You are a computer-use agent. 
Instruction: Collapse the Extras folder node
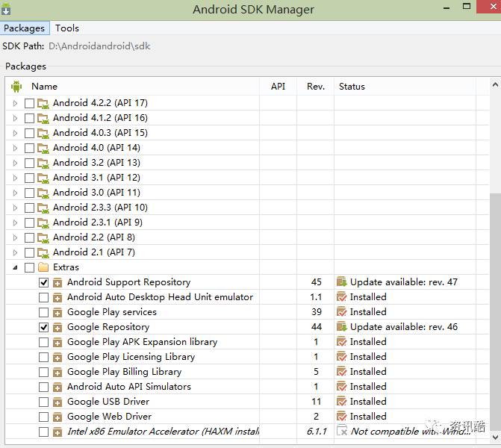coord(15,267)
